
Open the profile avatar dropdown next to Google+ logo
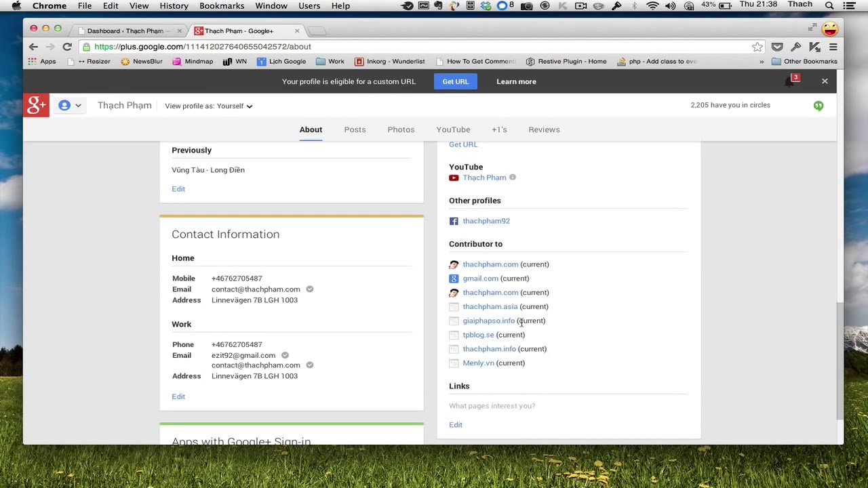[70, 105]
